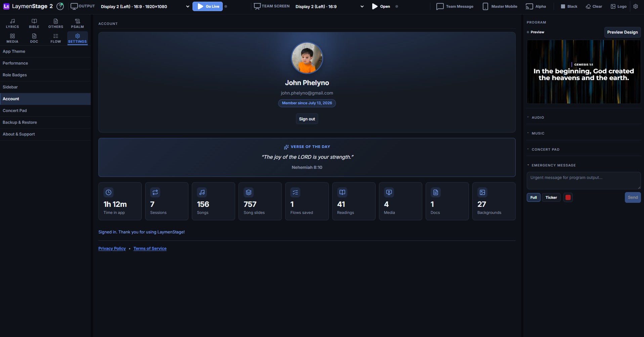Open the Bible tab

pos(34,24)
